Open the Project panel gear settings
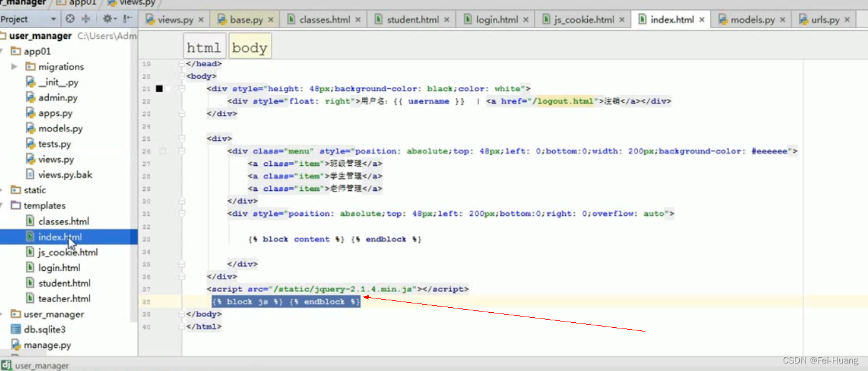Viewport: 868px width, 371px height. click(109, 19)
